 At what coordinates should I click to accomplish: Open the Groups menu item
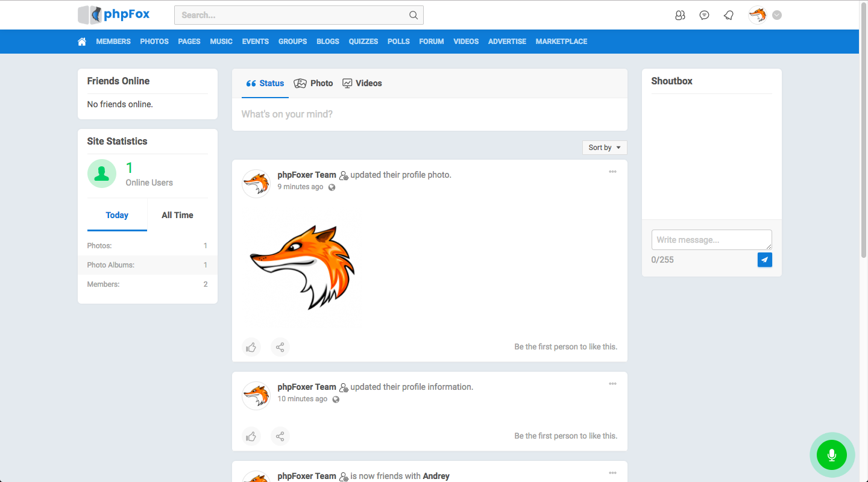[x=292, y=42]
